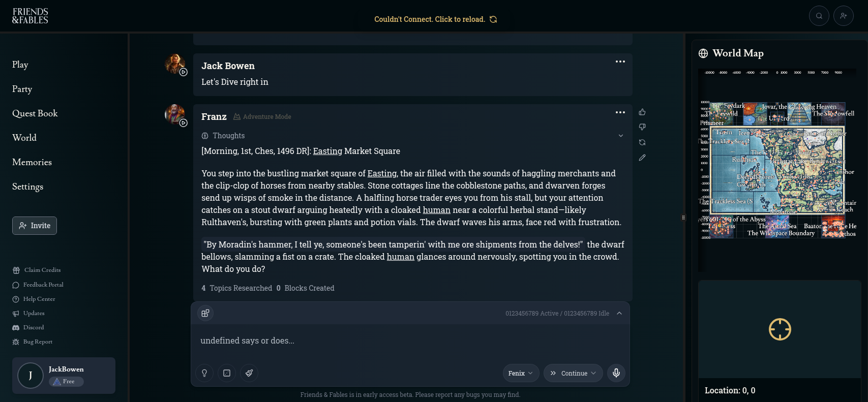Click the Invite button
The width and height of the screenshot is (868, 402).
pyautogui.click(x=35, y=226)
